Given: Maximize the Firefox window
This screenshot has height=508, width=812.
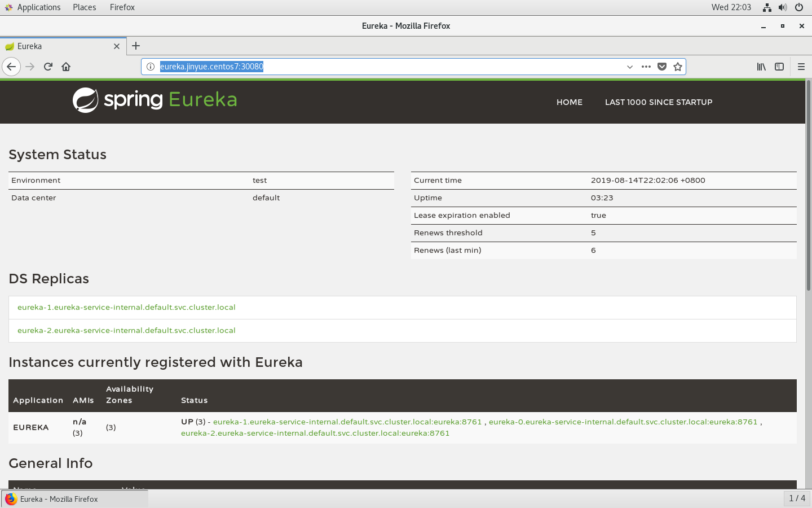Looking at the screenshot, I should [782, 26].
